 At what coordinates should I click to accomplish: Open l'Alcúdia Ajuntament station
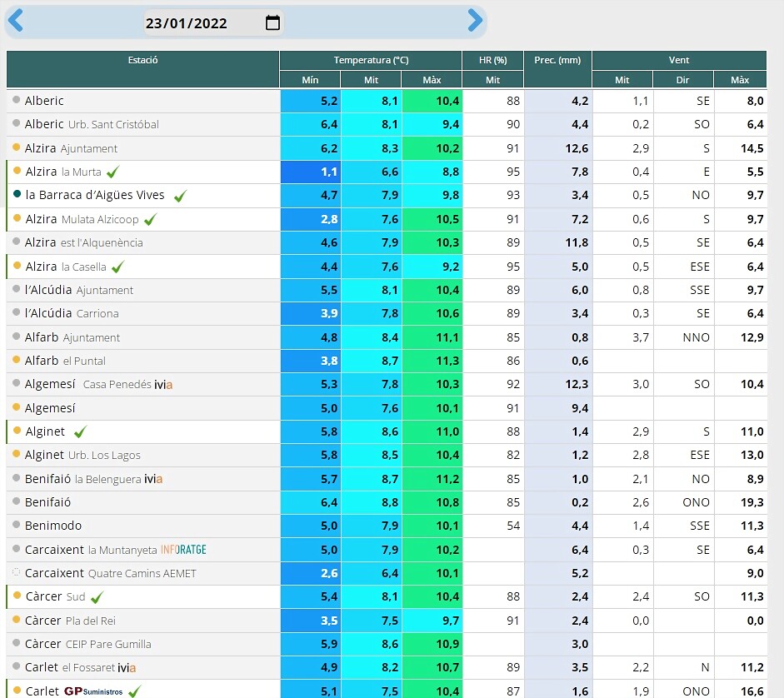pos(79,290)
